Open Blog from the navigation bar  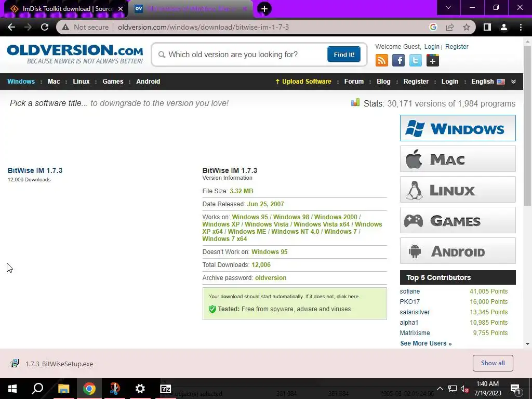pyautogui.click(x=383, y=82)
